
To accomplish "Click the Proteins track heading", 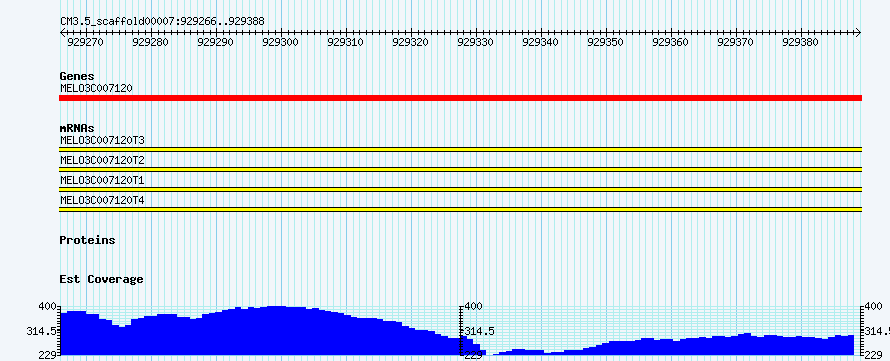I will tap(87, 240).
